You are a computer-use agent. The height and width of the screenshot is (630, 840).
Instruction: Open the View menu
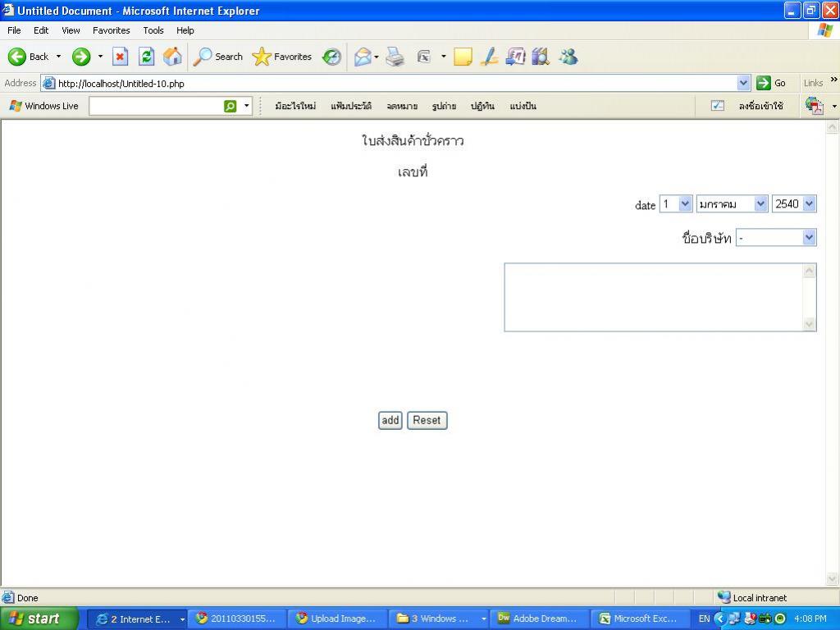click(x=71, y=30)
